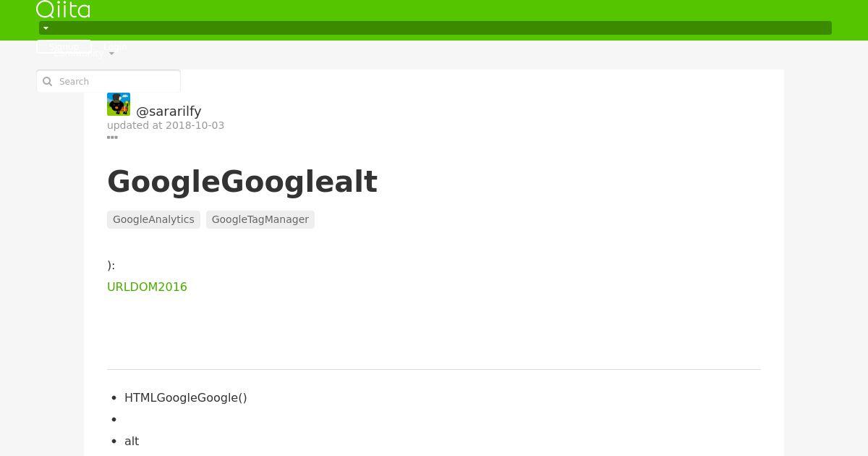Click the Login link
This screenshot has height=456, width=868.
click(115, 46)
